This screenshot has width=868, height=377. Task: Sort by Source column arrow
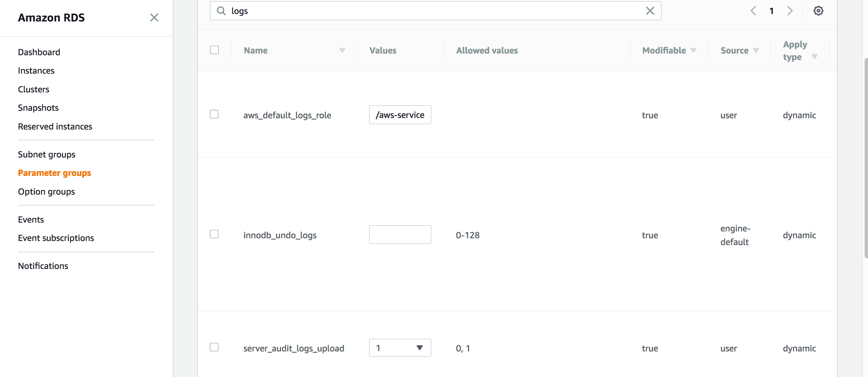[x=756, y=50]
